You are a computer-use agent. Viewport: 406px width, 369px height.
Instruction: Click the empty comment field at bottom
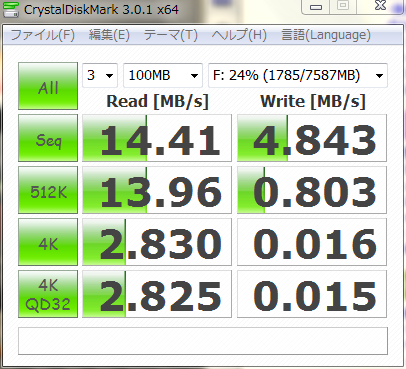(x=203, y=341)
